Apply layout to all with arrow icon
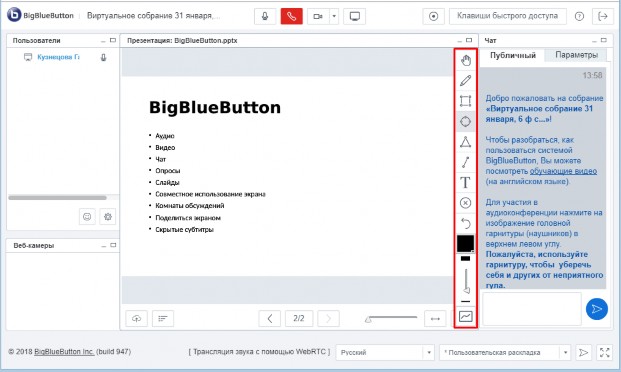The height and width of the screenshot is (372, 621). [x=583, y=352]
